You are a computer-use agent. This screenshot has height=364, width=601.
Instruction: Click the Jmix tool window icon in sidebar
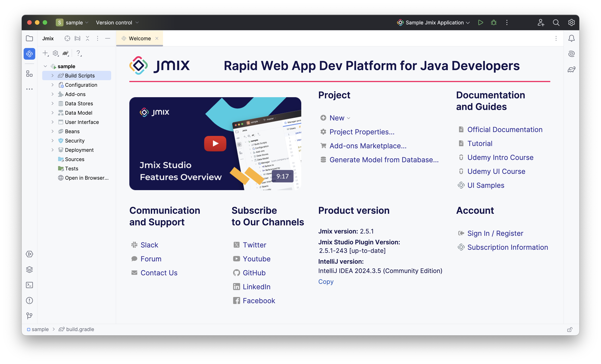(x=29, y=54)
